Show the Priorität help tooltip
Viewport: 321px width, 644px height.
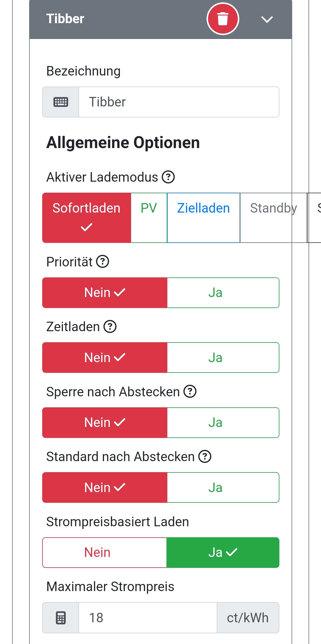[103, 262]
